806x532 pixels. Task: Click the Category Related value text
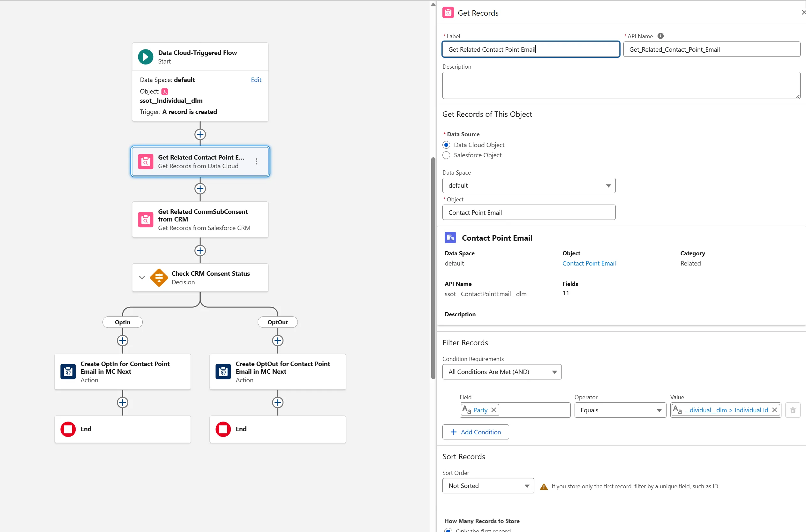690,263
